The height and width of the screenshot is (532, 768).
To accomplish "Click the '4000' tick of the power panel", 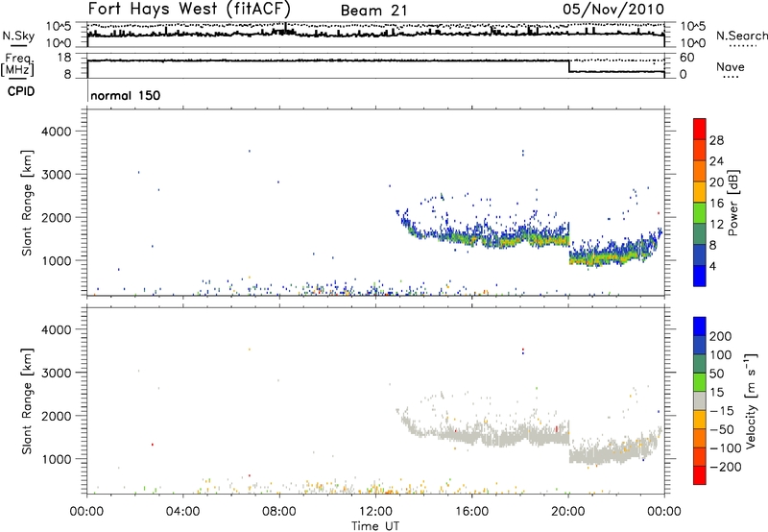I will [56, 132].
